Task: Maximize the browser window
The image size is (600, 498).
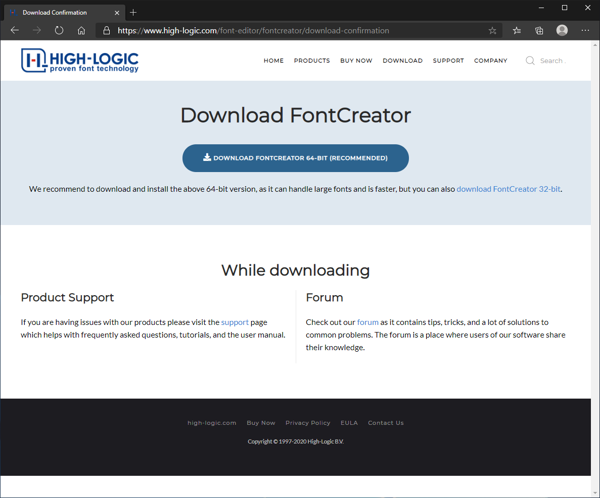Action: coord(564,8)
